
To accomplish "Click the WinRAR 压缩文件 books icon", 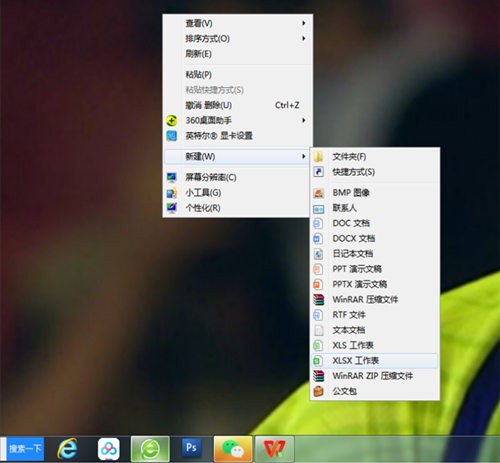I will pyautogui.click(x=319, y=299).
